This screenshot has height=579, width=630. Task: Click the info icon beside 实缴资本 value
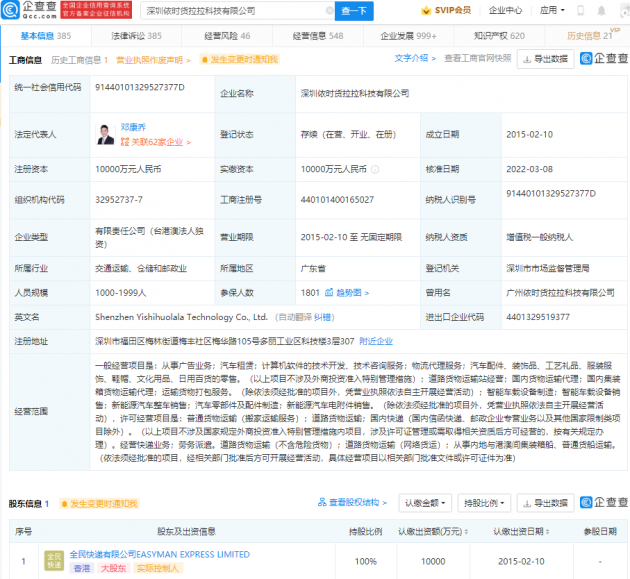[x=375, y=170]
